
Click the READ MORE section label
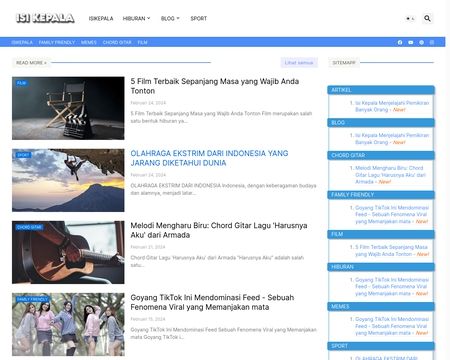pos(31,62)
